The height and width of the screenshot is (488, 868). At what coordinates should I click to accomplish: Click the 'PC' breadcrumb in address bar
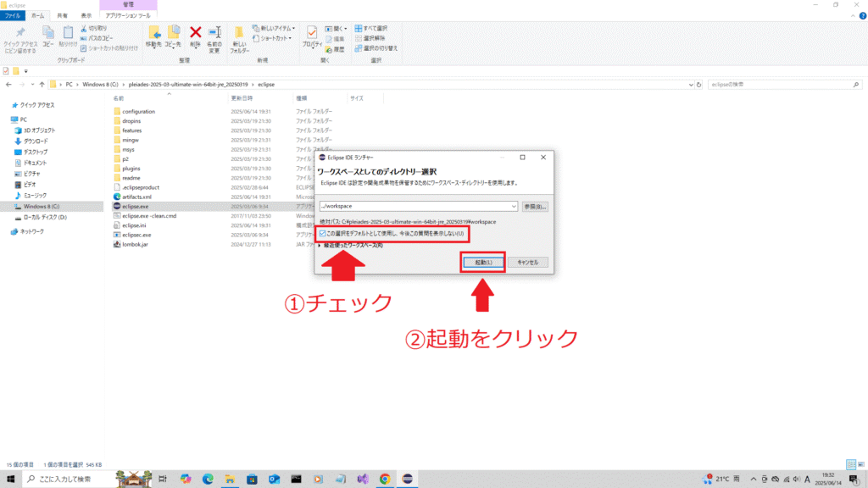click(x=70, y=85)
